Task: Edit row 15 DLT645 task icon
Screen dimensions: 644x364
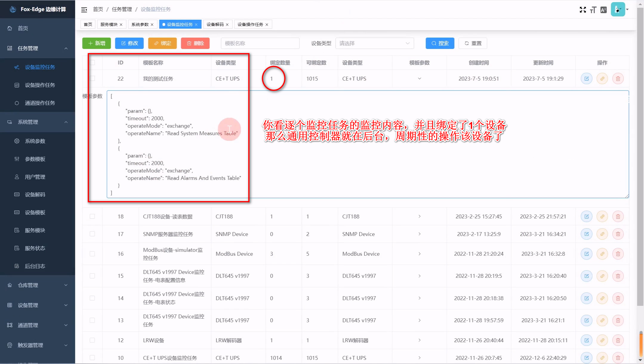Action: click(x=586, y=276)
